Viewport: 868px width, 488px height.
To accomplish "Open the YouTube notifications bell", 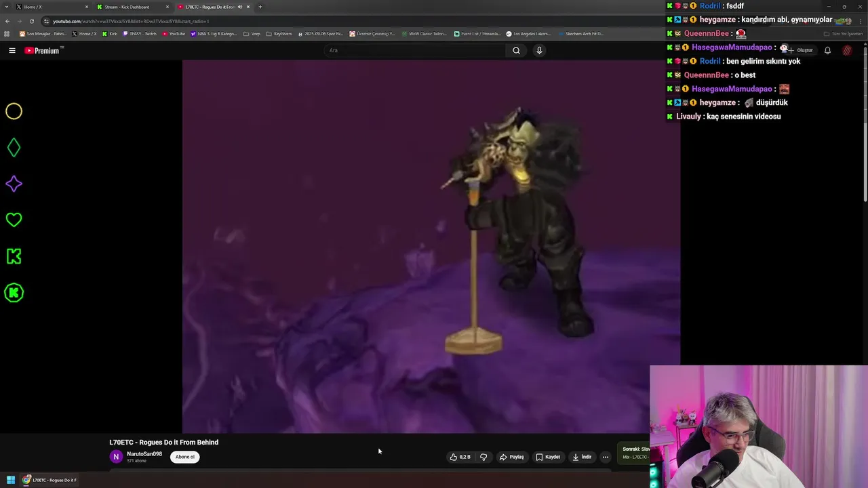I will (x=827, y=50).
